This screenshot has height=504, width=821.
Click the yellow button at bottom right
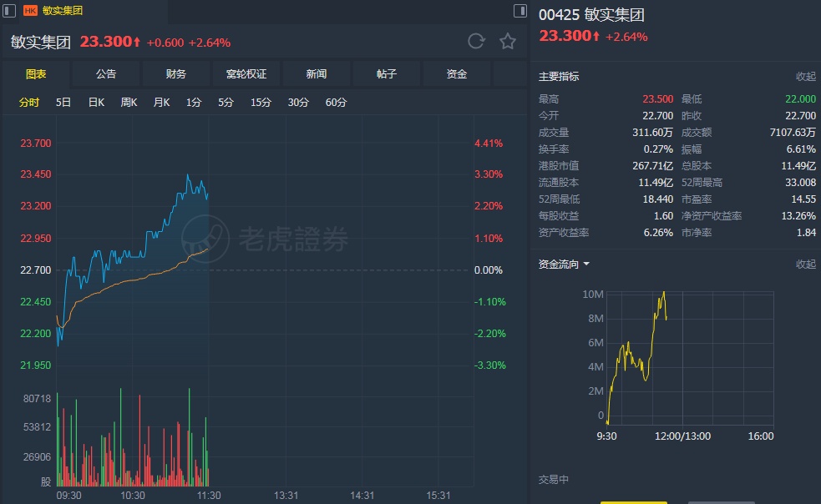[x=633, y=501]
